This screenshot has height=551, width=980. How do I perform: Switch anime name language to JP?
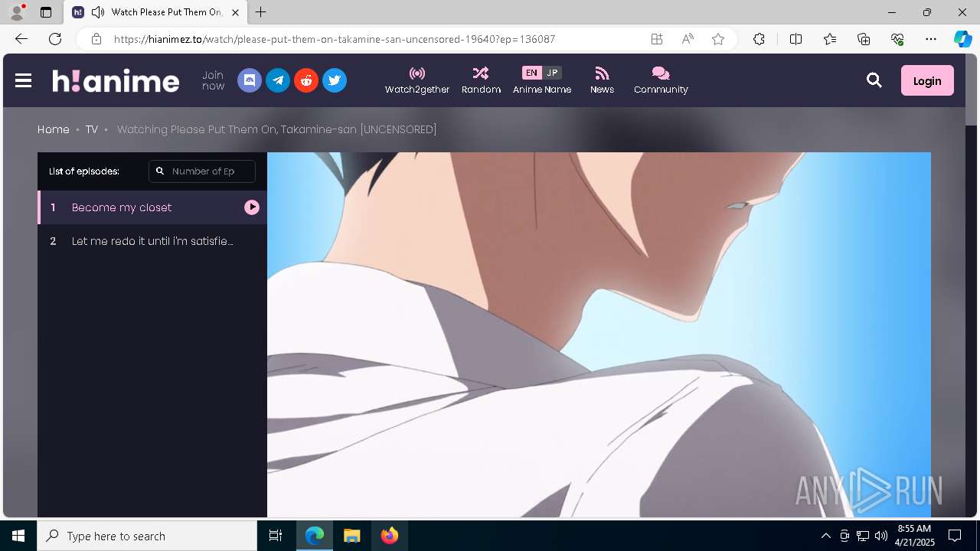(x=552, y=73)
